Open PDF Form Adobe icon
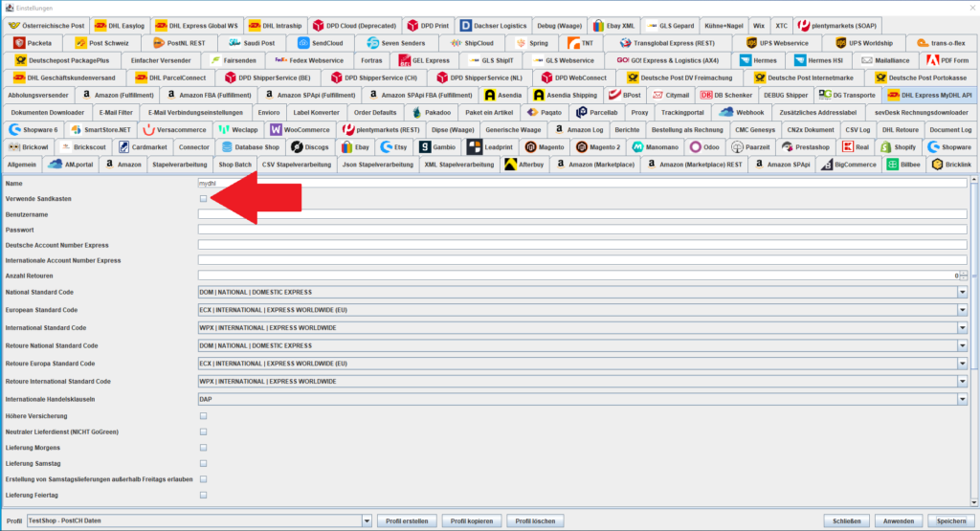Screen dimensions: 980x531 pyautogui.click(x=932, y=60)
